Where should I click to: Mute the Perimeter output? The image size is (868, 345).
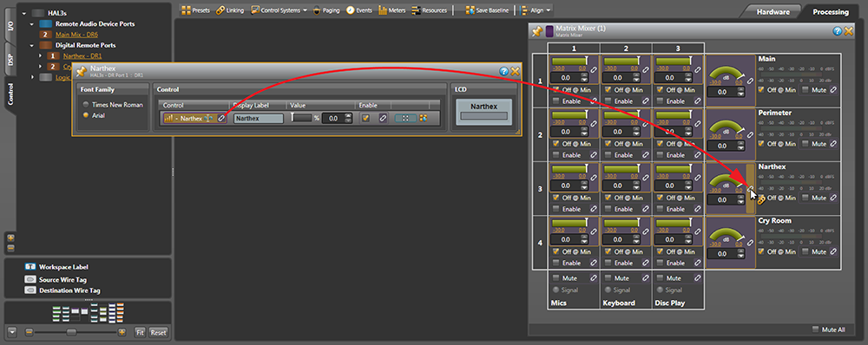[x=805, y=144]
